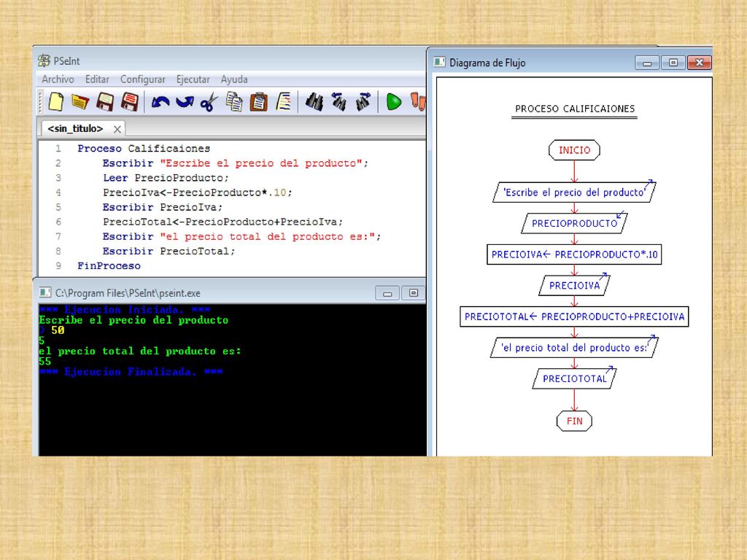Click the line 'Escribir PrecioTotal;'

pyautogui.click(x=169, y=252)
